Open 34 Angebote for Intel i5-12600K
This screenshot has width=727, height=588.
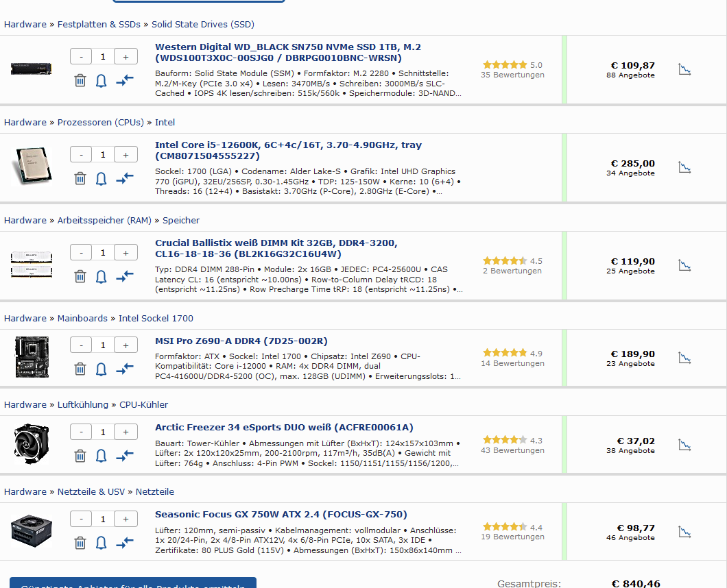click(x=630, y=173)
